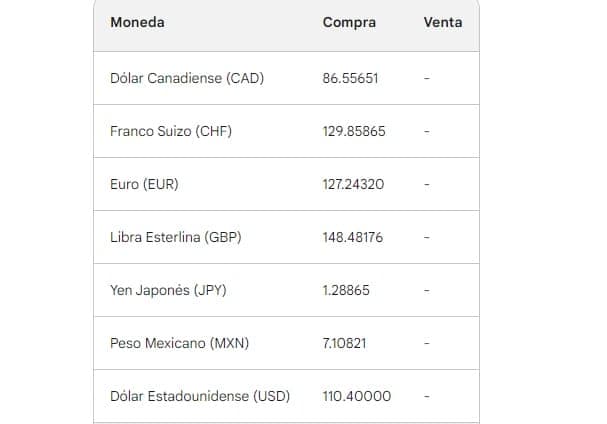The width and height of the screenshot is (607, 424).
Task: Select the Peso Mexicano (MXN) row label
Action: [179, 343]
